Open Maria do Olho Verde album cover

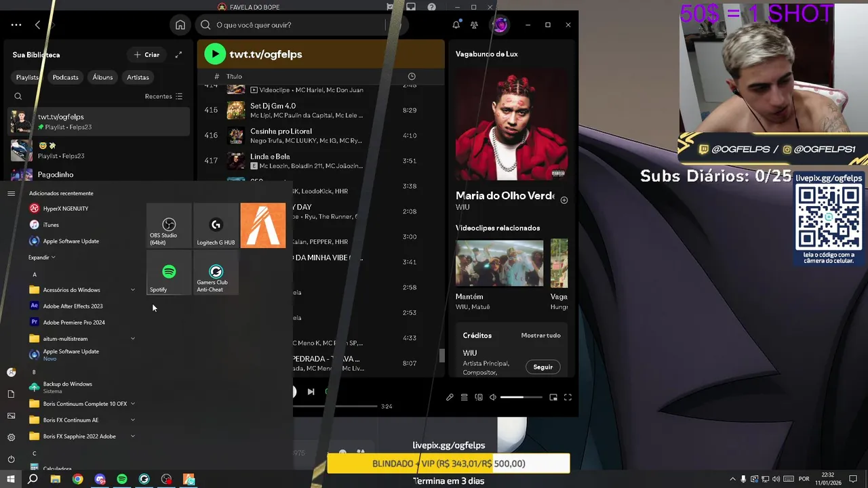pyautogui.click(x=511, y=124)
